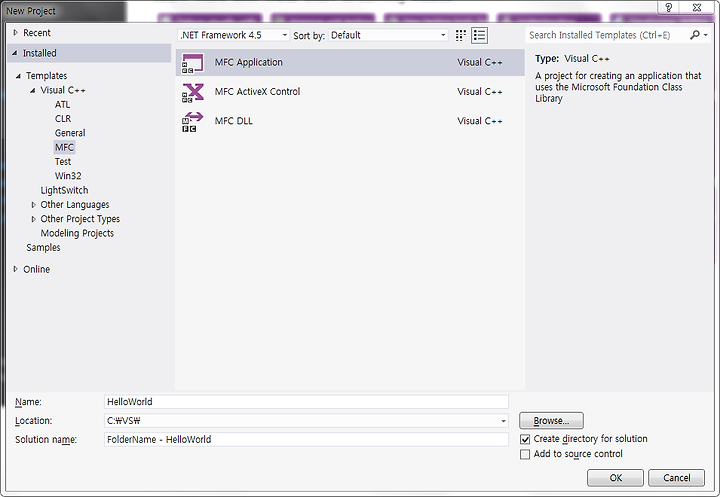The width and height of the screenshot is (720, 497).
Task: Click the Recent label
Action: point(37,33)
